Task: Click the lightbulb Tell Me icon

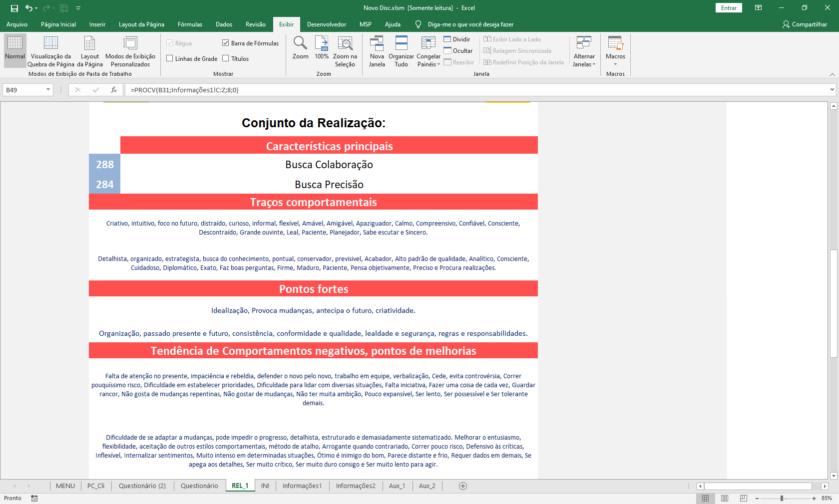Action: coord(419,24)
